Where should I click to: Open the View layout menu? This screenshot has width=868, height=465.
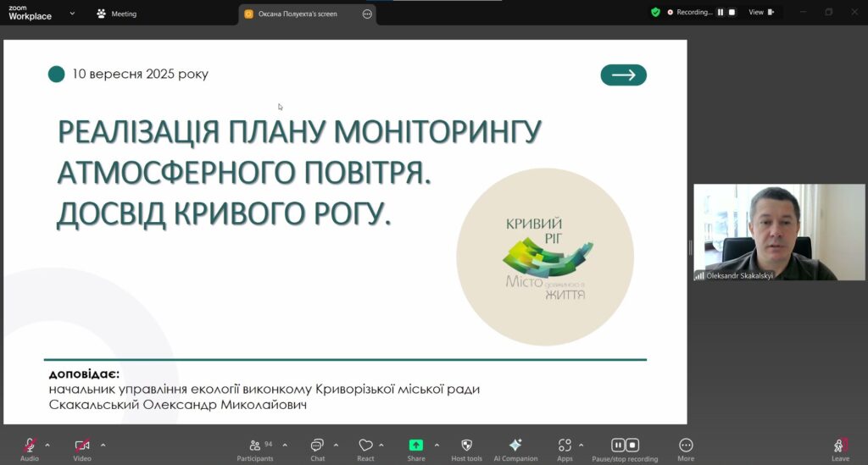click(762, 12)
